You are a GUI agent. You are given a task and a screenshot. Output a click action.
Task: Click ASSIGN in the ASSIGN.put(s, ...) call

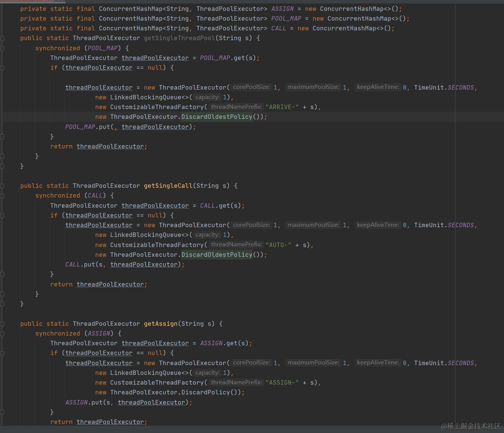pos(76,403)
